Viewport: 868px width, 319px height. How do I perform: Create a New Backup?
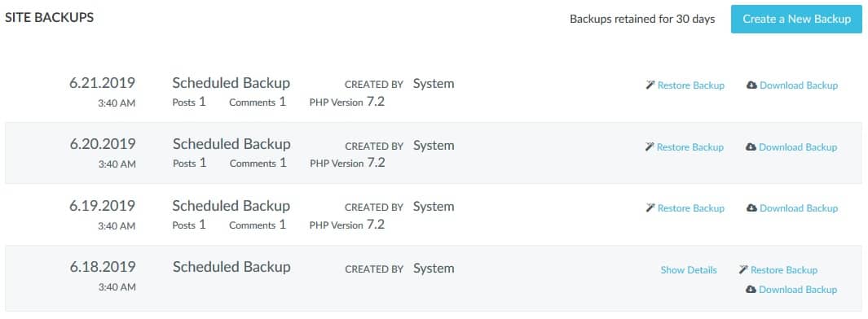796,19
